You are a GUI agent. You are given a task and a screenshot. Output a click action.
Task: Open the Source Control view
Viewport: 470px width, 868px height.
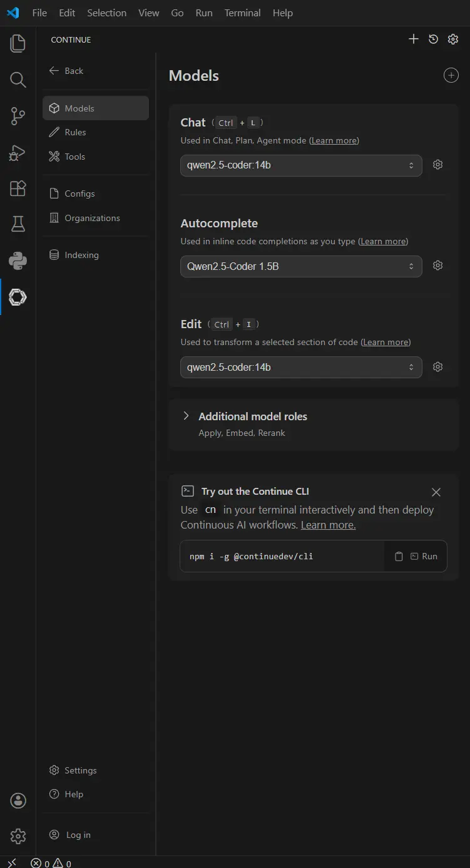(18, 116)
